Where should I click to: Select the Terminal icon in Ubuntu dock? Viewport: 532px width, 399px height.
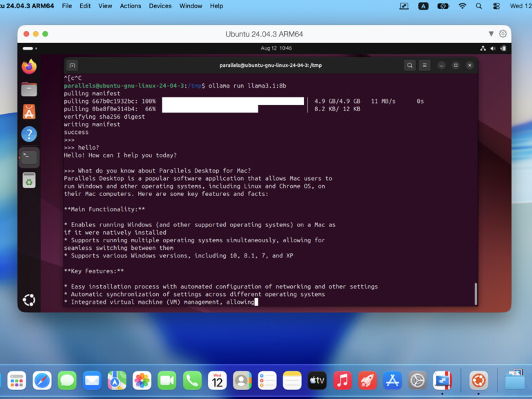tap(29, 157)
